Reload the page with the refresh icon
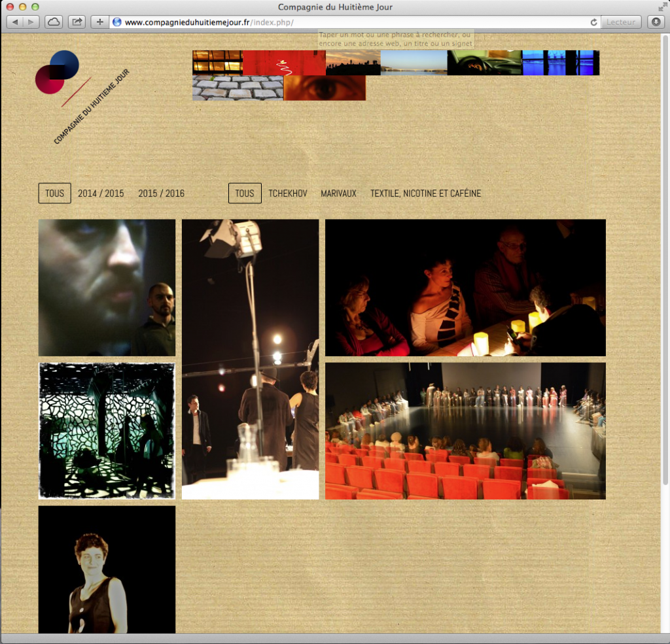670x644 pixels. point(593,22)
